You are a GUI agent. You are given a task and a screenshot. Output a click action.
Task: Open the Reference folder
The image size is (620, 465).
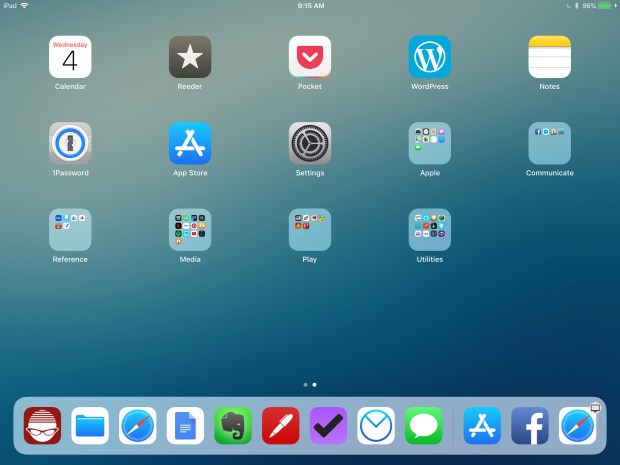(70, 229)
